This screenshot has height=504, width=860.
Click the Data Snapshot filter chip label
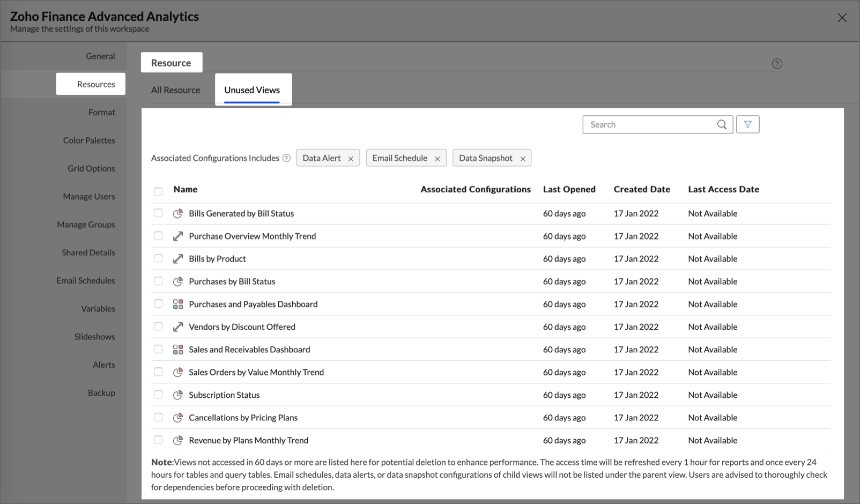click(486, 158)
